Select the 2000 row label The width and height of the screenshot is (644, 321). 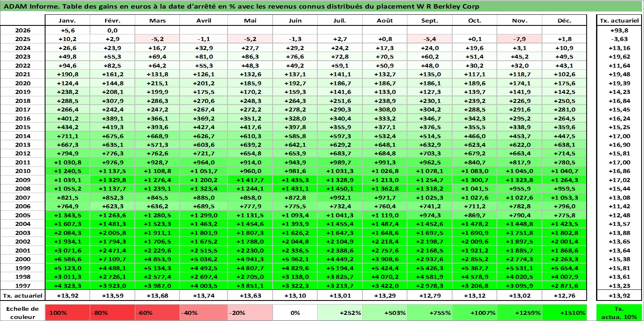(23, 259)
